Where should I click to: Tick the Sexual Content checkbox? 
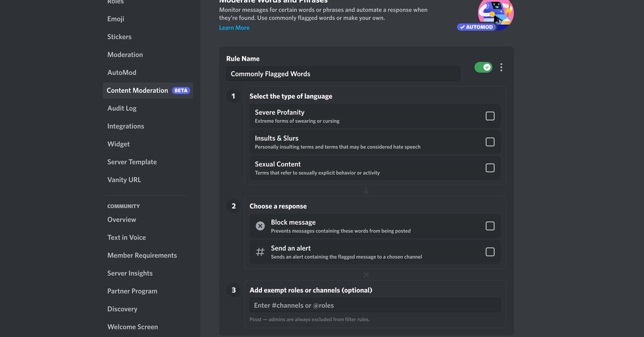click(490, 168)
